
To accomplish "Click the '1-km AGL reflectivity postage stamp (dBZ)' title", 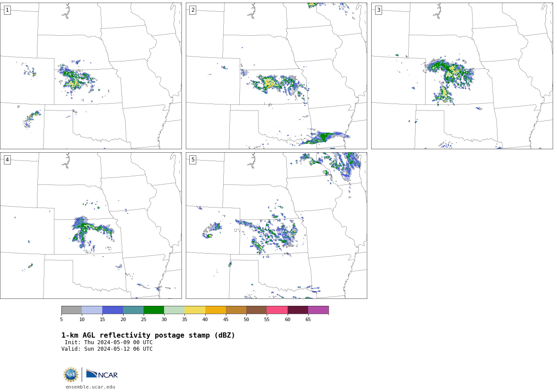I will coord(148,335).
